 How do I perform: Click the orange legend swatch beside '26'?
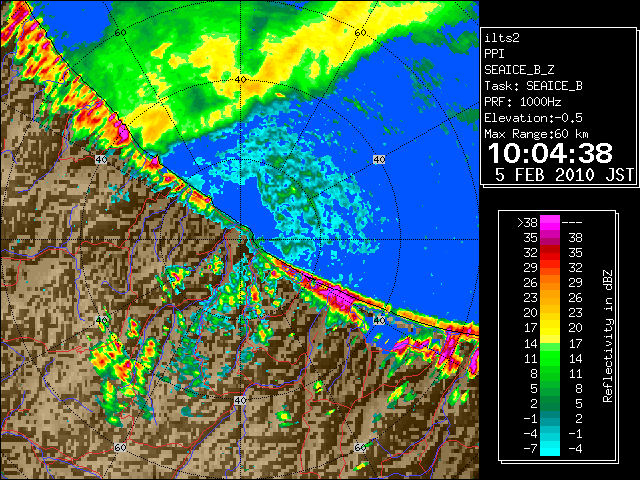point(550,283)
